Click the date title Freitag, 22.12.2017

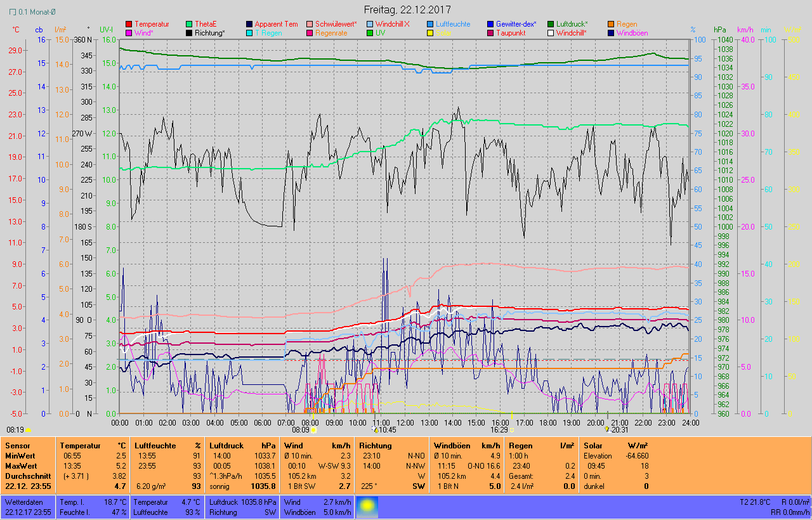coord(407,10)
